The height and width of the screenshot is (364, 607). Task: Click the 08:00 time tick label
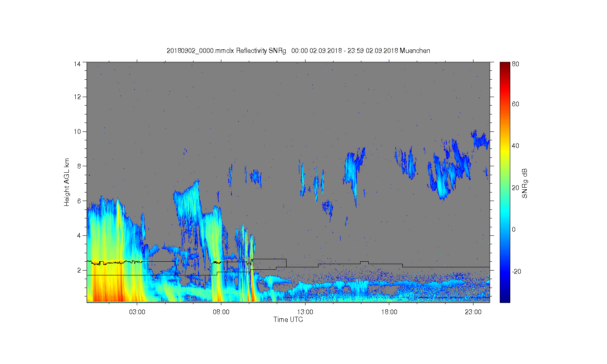pos(221,312)
